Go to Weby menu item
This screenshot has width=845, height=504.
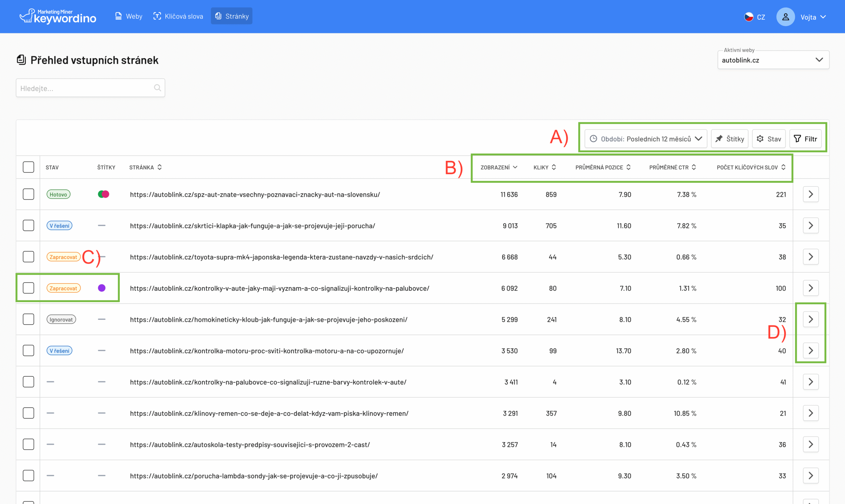click(x=129, y=16)
